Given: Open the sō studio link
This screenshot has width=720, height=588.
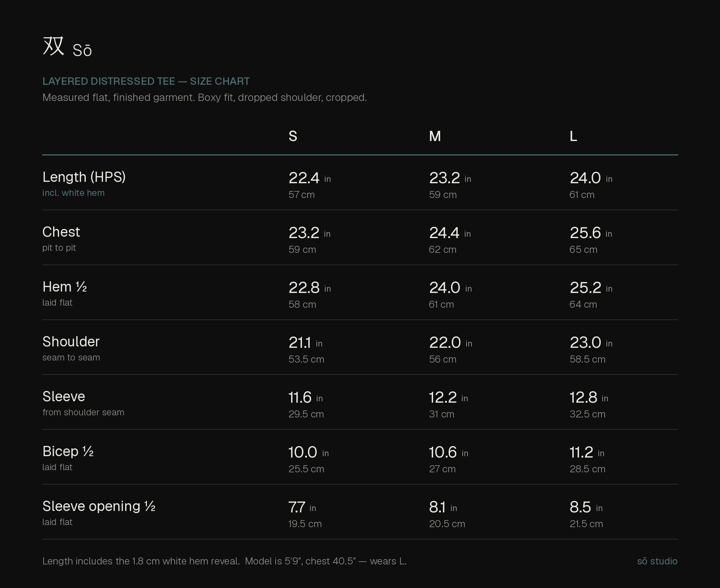Looking at the screenshot, I should (x=657, y=561).
